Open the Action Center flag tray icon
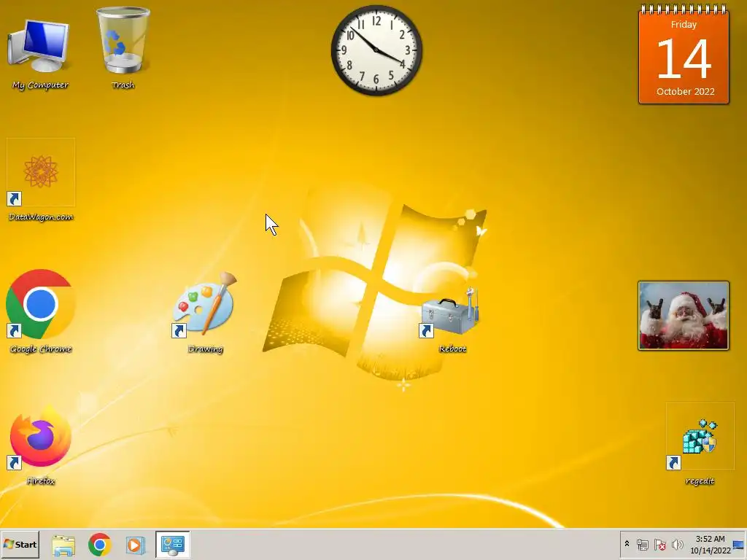 [x=660, y=544]
